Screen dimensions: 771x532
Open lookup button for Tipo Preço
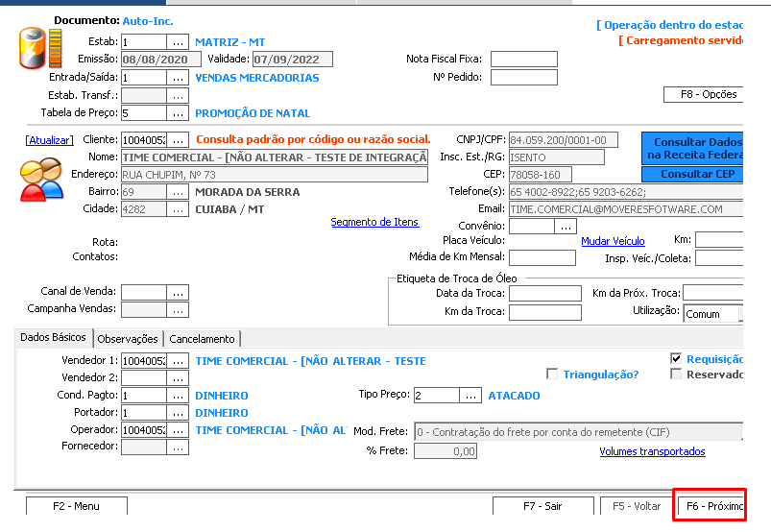(x=470, y=396)
